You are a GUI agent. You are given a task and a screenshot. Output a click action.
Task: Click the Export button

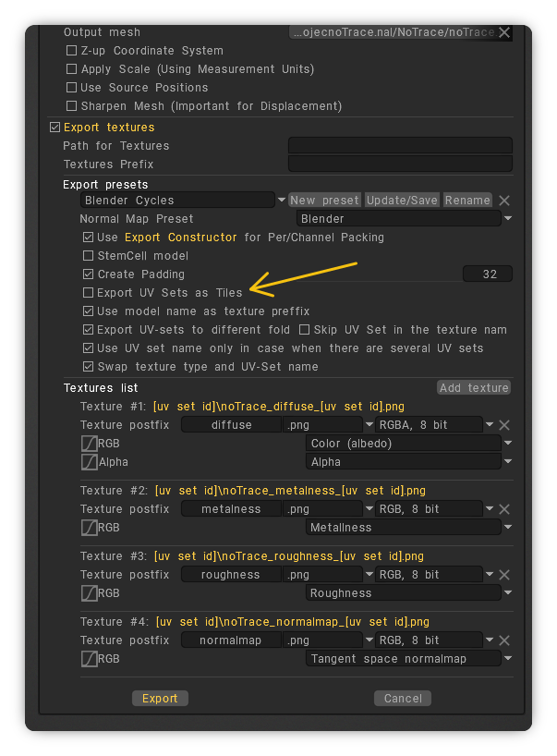(160, 699)
